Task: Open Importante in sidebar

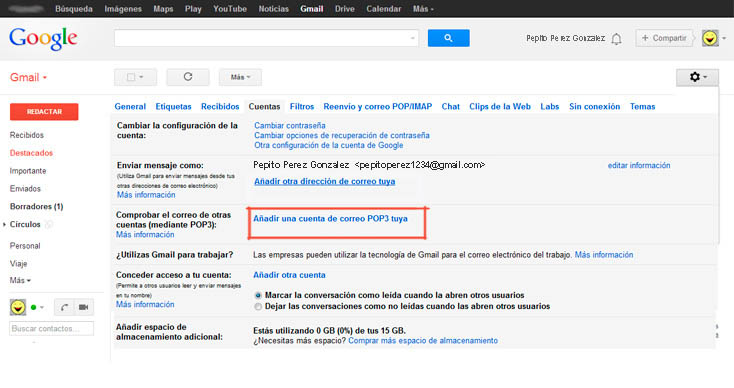Action: coord(28,171)
